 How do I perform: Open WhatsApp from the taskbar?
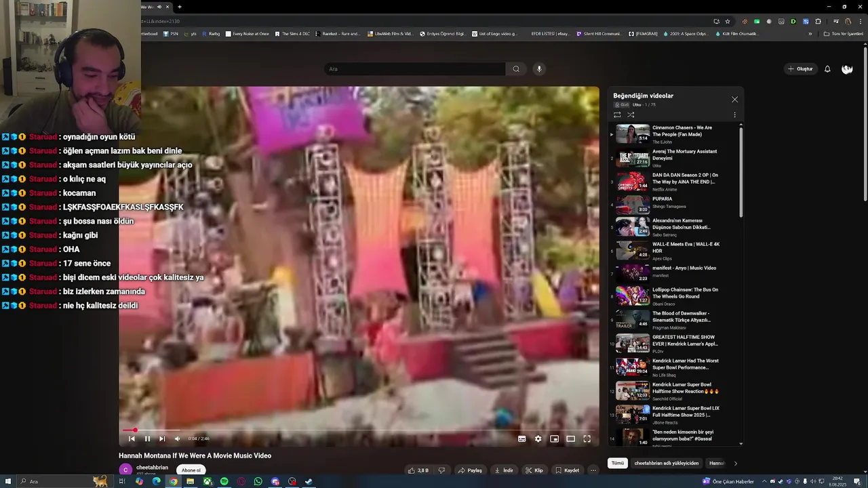pyautogui.click(x=258, y=481)
